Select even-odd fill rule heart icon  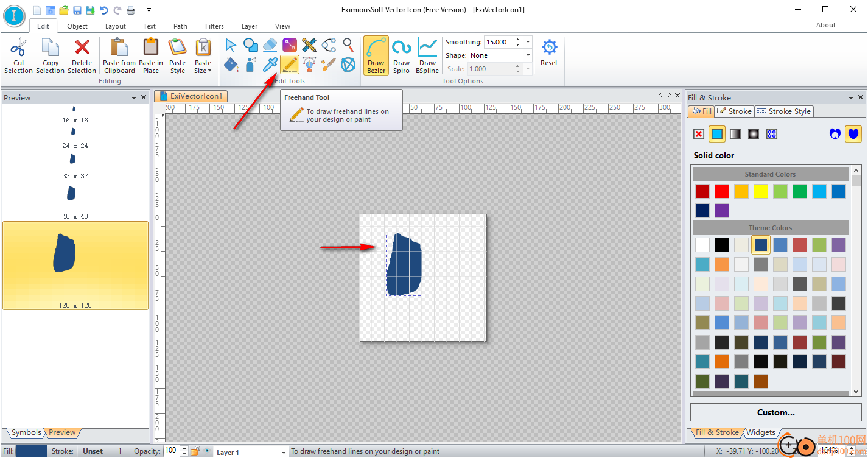click(x=835, y=134)
